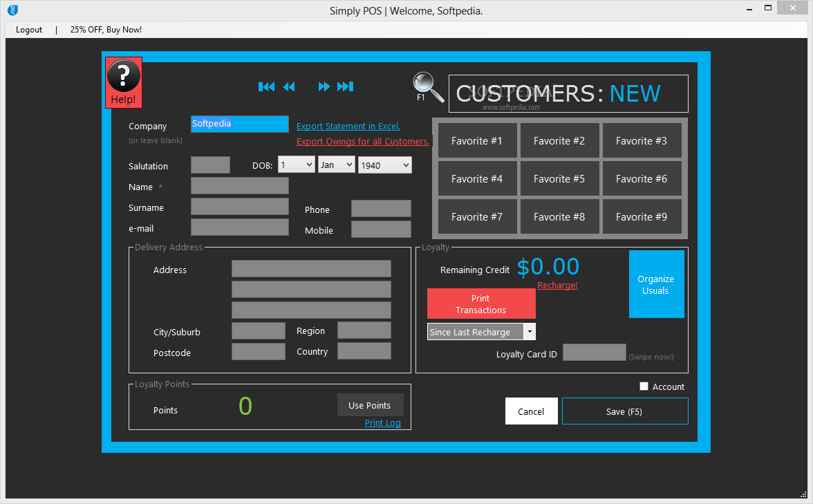Jump to first customer record
Image resolution: width=813 pixels, height=504 pixels.
[267, 86]
